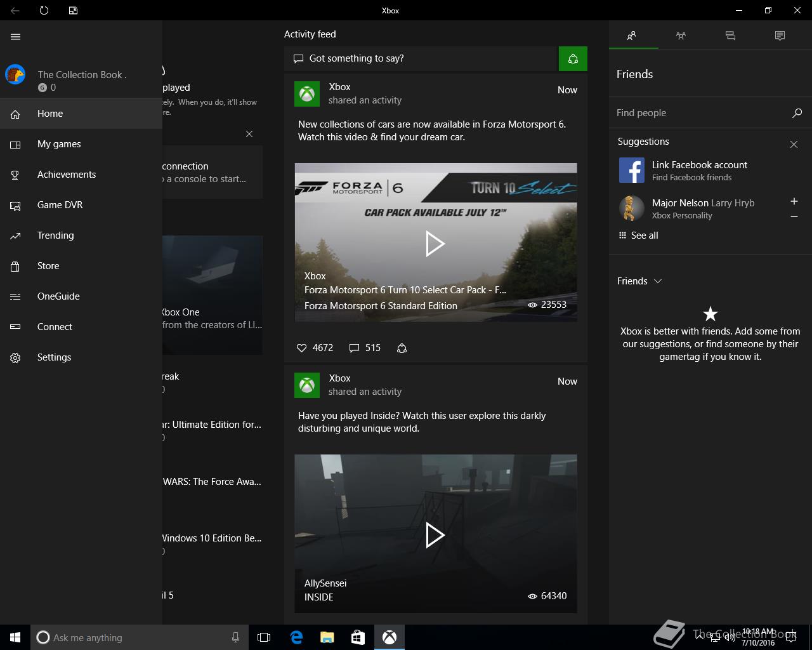Click the OneGuide icon
812x650 pixels.
(x=15, y=296)
